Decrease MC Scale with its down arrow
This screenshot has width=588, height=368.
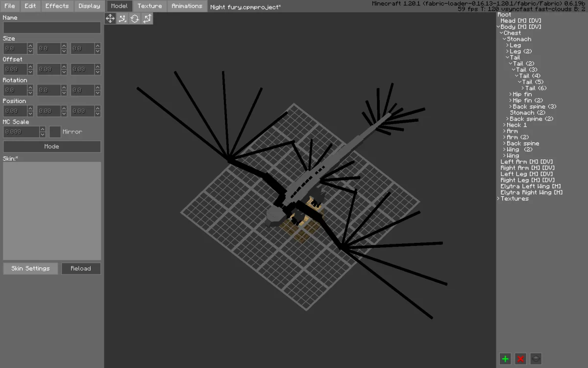click(x=42, y=134)
